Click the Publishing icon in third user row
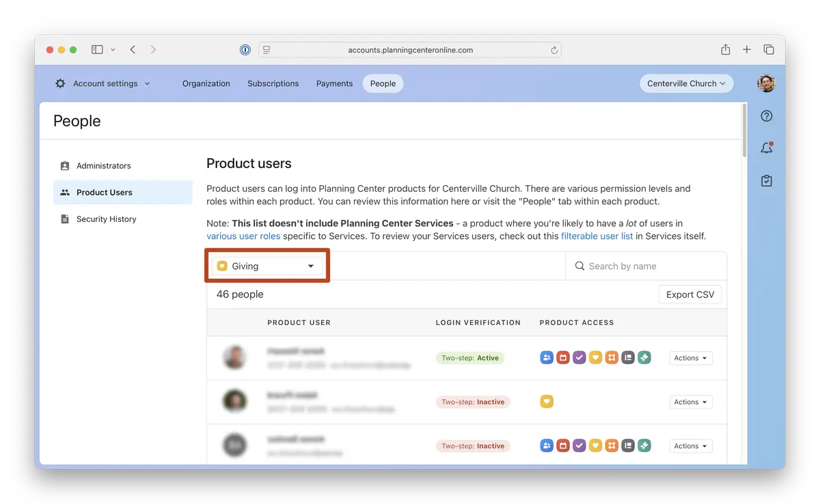 coord(628,446)
